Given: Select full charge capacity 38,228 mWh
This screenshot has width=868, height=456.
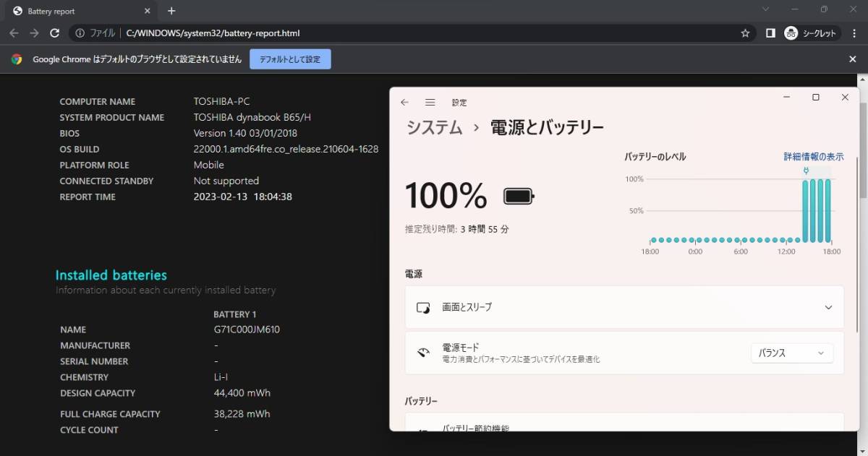Looking at the screenshot, I should coord(242,414).
